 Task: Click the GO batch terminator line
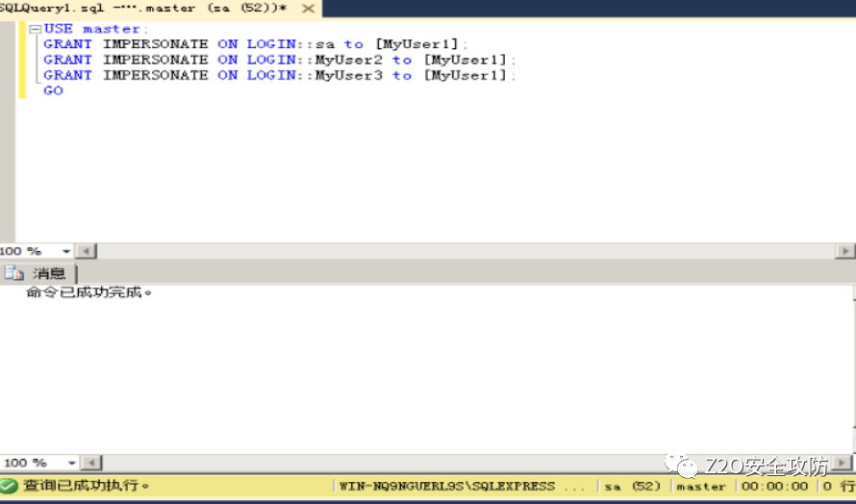point(54,90)
